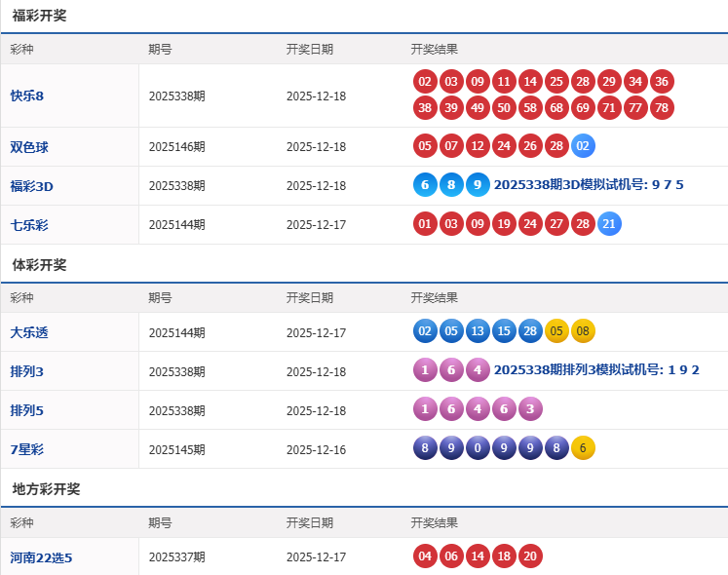Open the 七乐彩 results link
The width and height of the screenshot is (728, 575).
tap(29, 225)
